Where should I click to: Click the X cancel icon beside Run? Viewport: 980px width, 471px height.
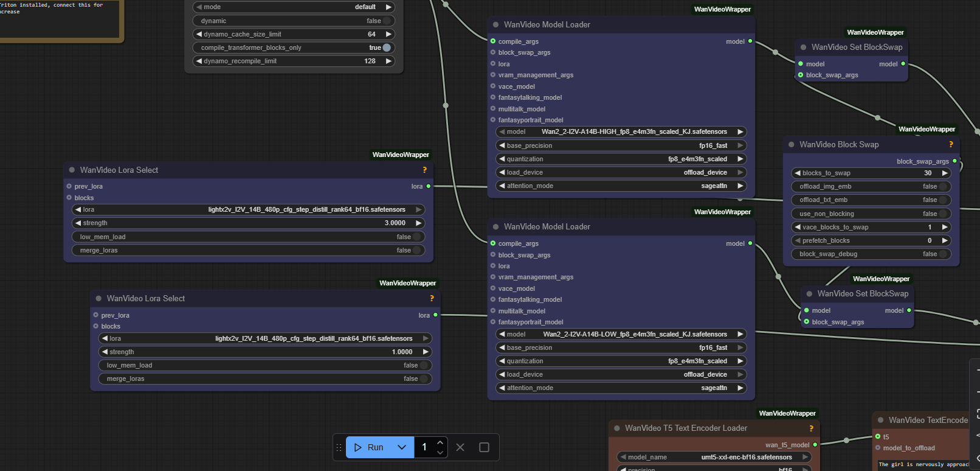(x=460, y=447)
